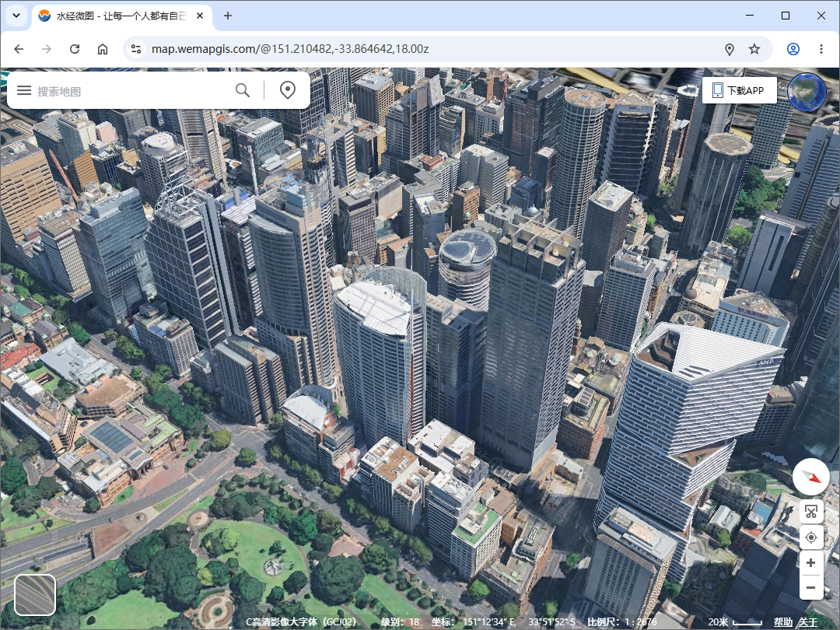Reload the page
The image size is (840, 630).
click(75, 49)
